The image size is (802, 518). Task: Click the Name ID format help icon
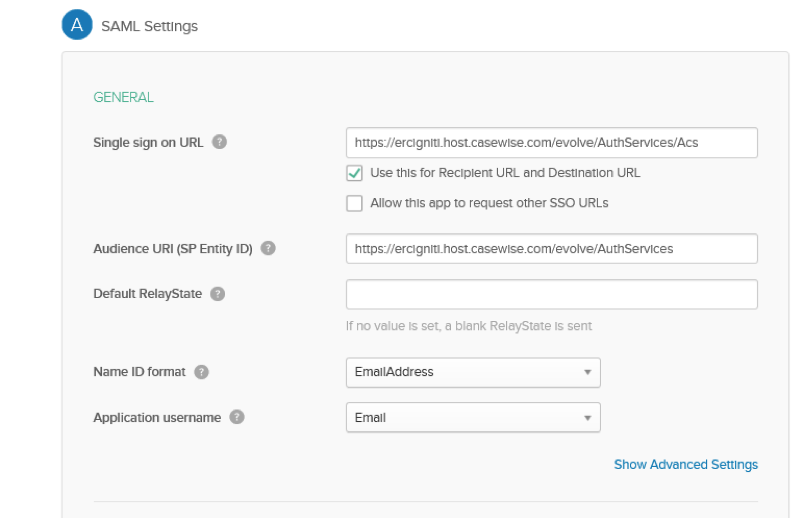202,372
